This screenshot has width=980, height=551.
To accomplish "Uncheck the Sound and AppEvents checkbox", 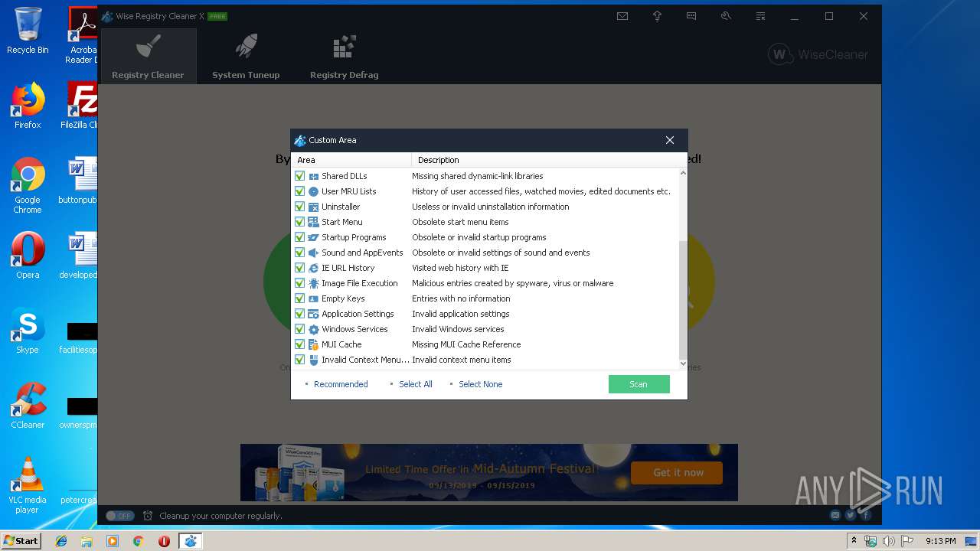I will 300,253.
